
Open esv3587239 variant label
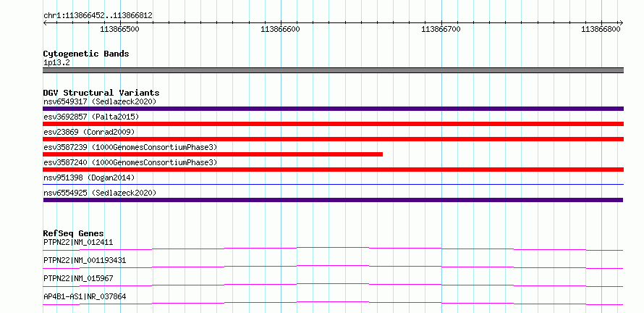click(x=130, y=147)
